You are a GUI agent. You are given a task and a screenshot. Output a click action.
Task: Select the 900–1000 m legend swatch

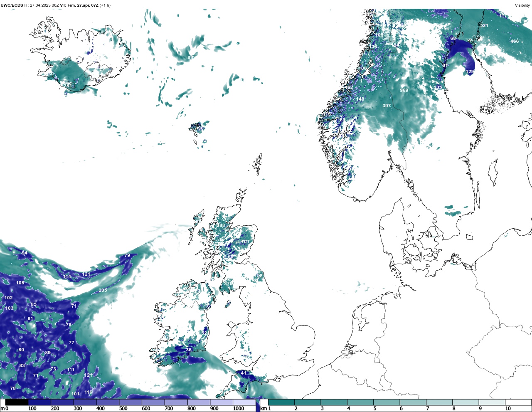221,402
